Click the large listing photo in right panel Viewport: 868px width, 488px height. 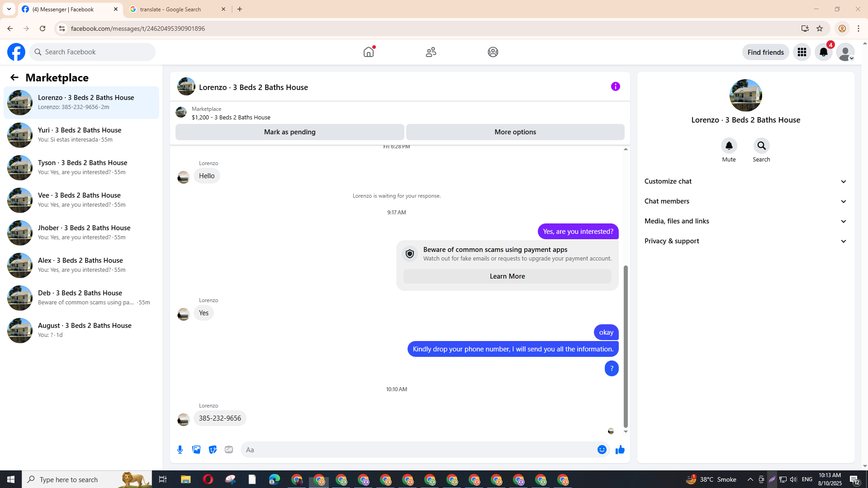(x=745, y=95)
